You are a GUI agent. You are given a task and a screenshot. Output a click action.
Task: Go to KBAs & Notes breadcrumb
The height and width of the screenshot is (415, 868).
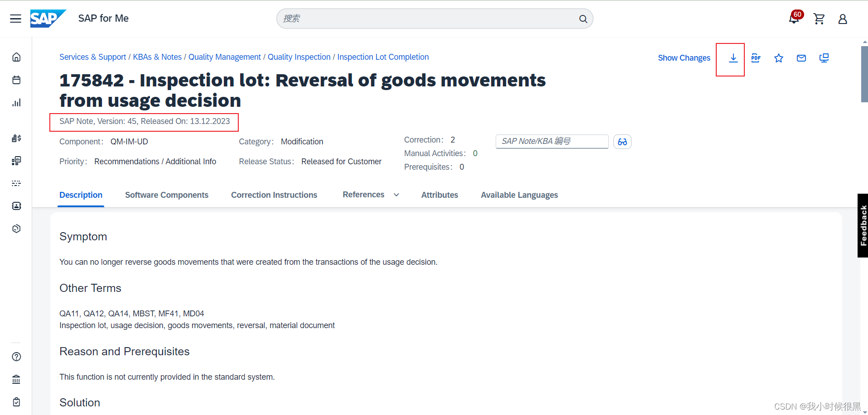(x=157, y=57)
